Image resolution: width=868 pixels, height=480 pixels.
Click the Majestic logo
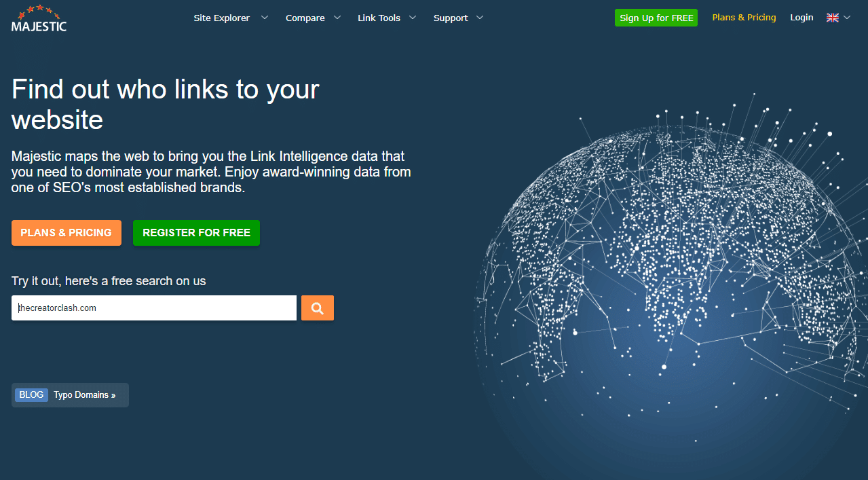tap(39, 18)
